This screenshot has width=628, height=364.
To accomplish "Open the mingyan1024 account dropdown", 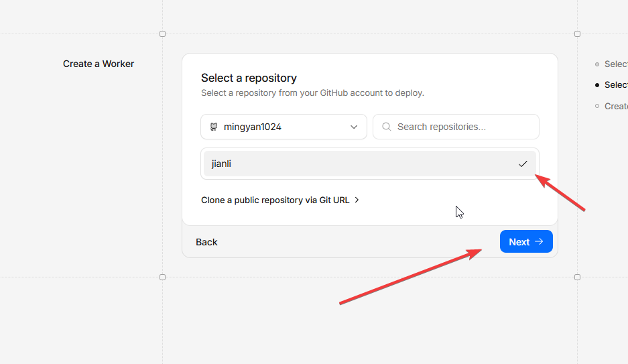I will pyautogui.click(x=284, y=127).
